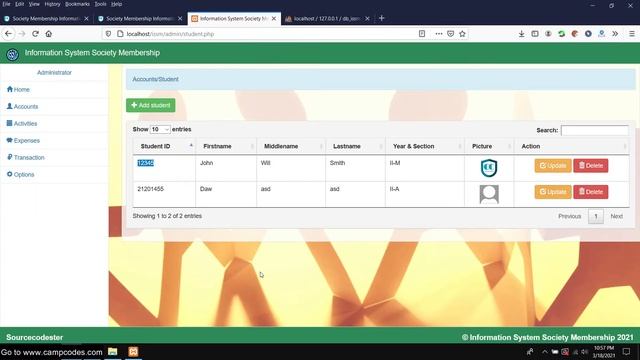Go to Previous table page

click(569, 216)
